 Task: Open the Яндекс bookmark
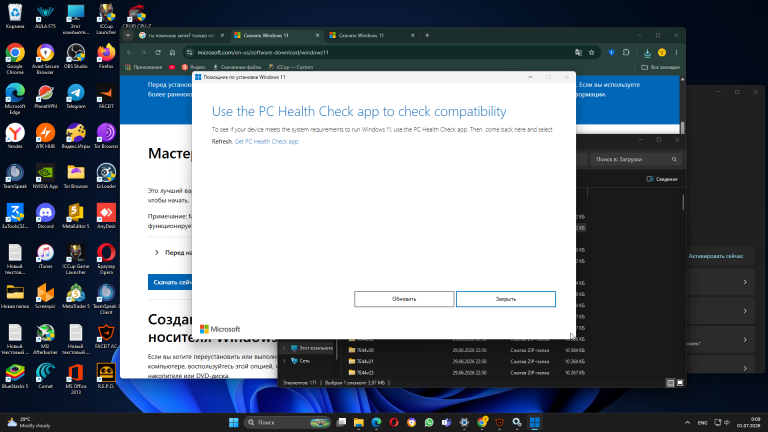point(193,67)
